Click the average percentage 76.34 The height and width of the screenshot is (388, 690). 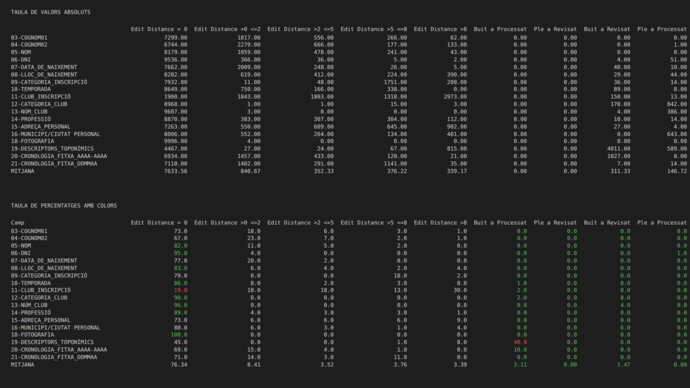[179, 365]
